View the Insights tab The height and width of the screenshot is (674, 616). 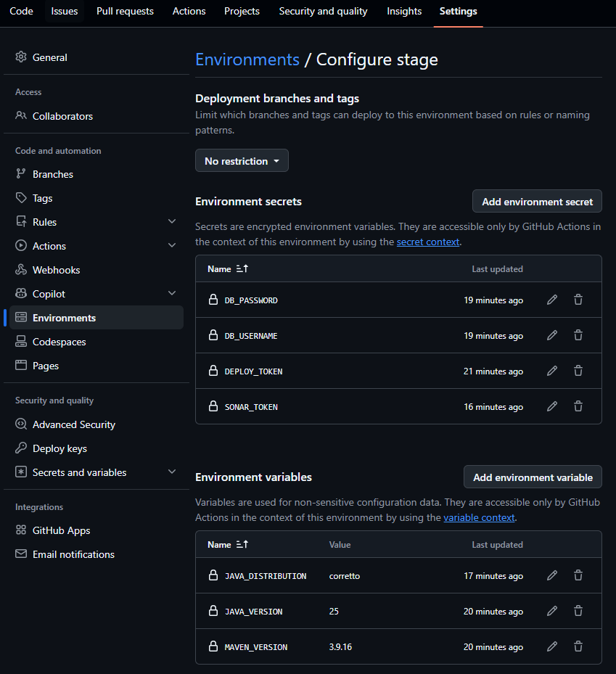[404, 11]
